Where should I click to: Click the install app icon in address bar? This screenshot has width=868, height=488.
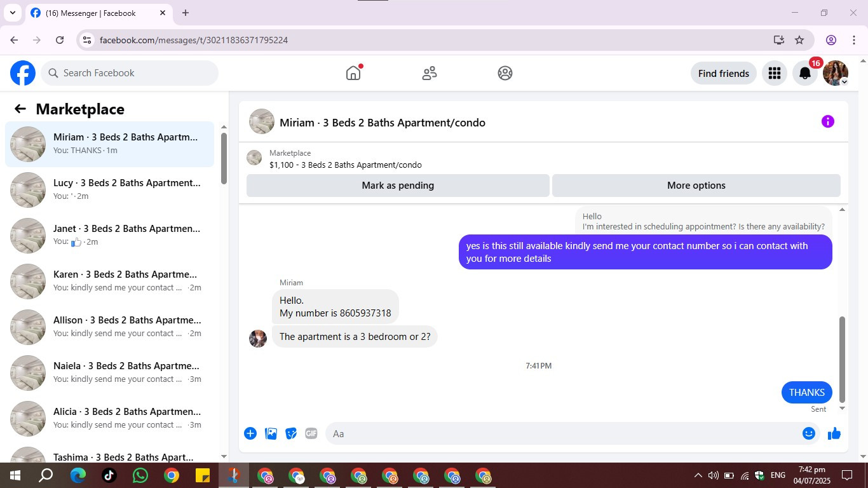779,40
